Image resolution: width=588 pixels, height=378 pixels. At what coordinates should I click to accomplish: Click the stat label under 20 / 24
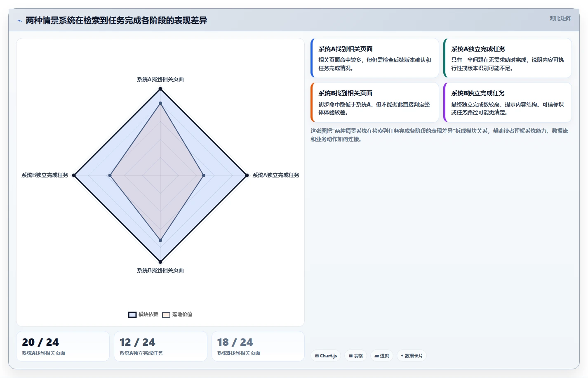click(43, 353)
